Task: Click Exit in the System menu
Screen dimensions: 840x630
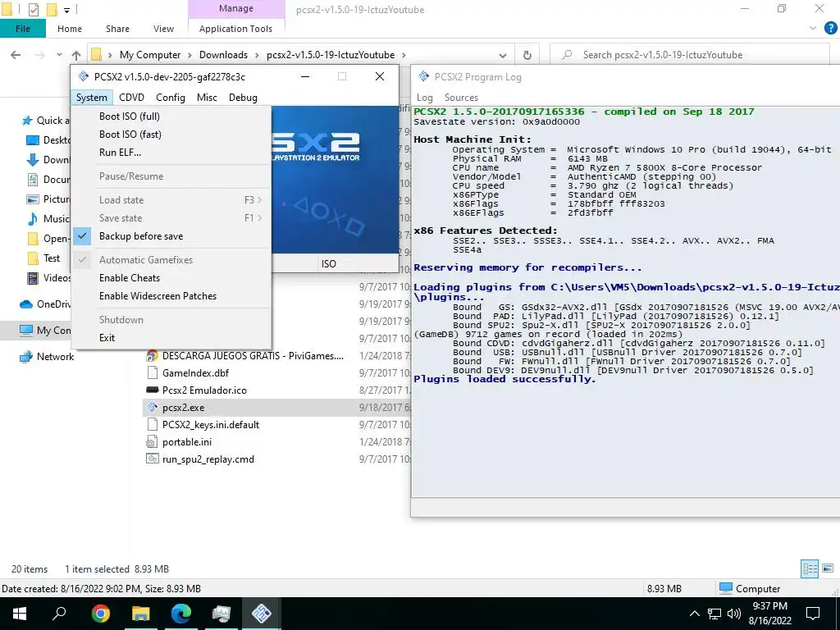Action: pyautogui.click(x=171, y=338)
